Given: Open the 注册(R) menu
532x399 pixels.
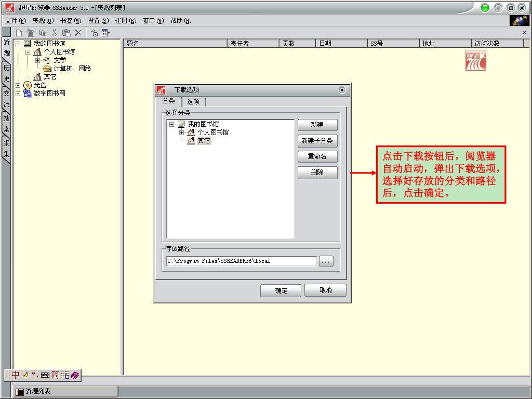Looking at the screenshot, I should [126, 21].
